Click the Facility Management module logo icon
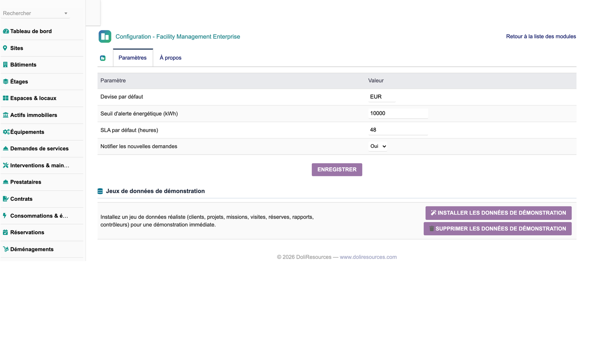The image size is (589, 364). (105, 36)
